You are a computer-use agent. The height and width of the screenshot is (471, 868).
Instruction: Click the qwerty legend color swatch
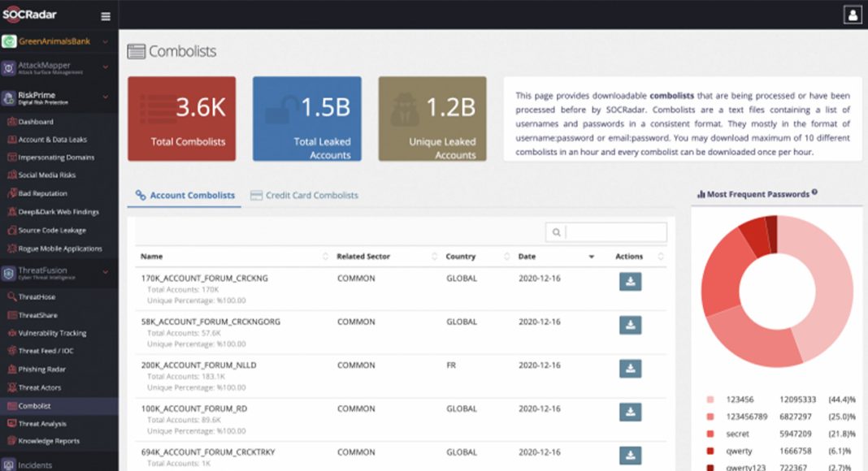pos(710,451)
